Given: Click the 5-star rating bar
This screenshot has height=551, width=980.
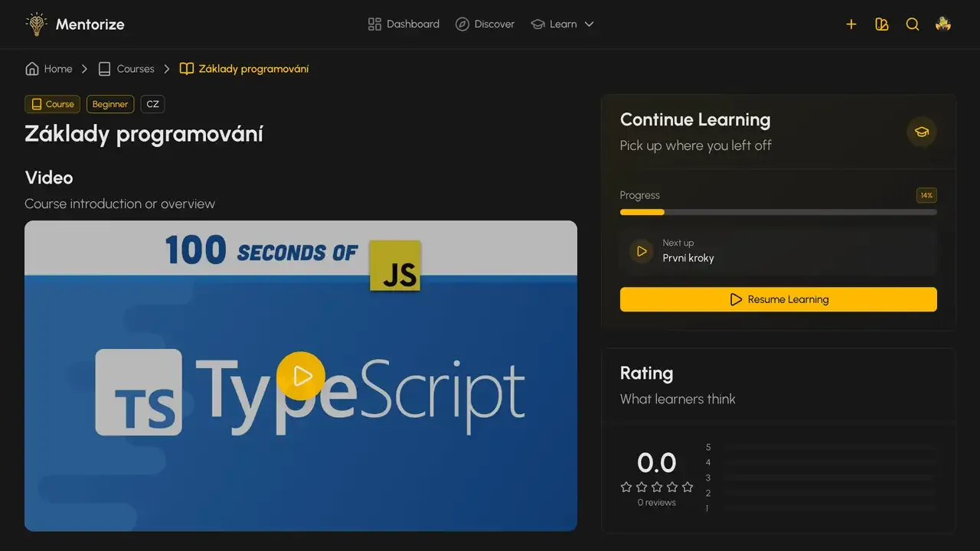Looking at the screenshot, I should pyautogui.click(x=829, y=447).
